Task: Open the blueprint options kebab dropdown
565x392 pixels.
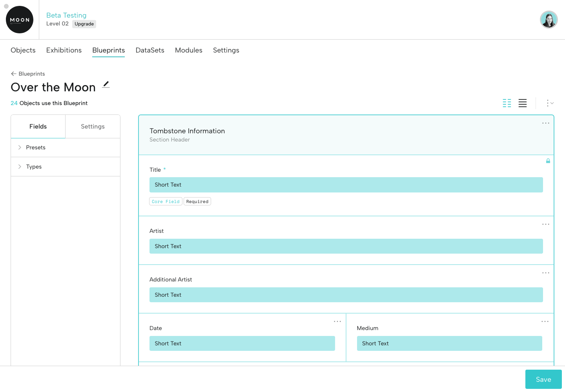Action: click(550, 103)
